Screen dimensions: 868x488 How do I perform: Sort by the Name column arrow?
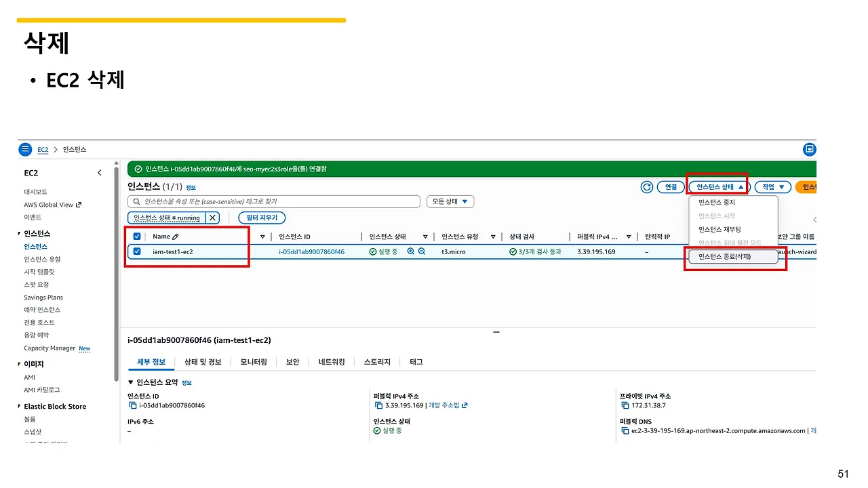tap(262, 237)
